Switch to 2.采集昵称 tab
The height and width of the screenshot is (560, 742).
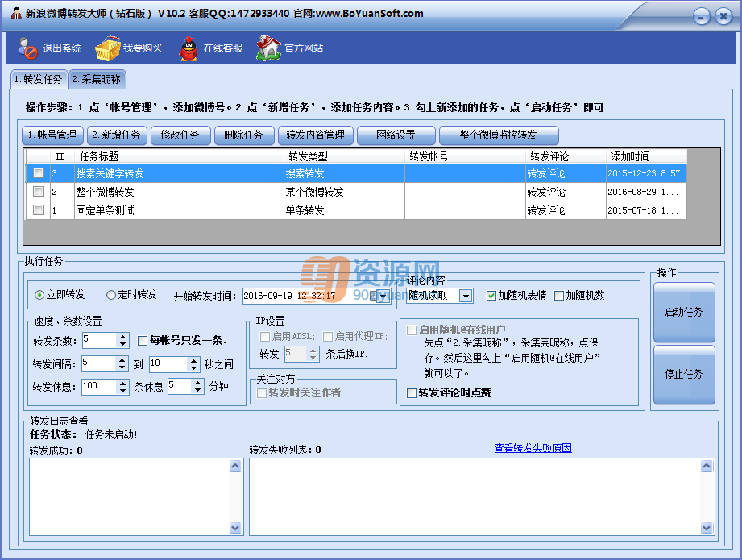coord(97,79)
